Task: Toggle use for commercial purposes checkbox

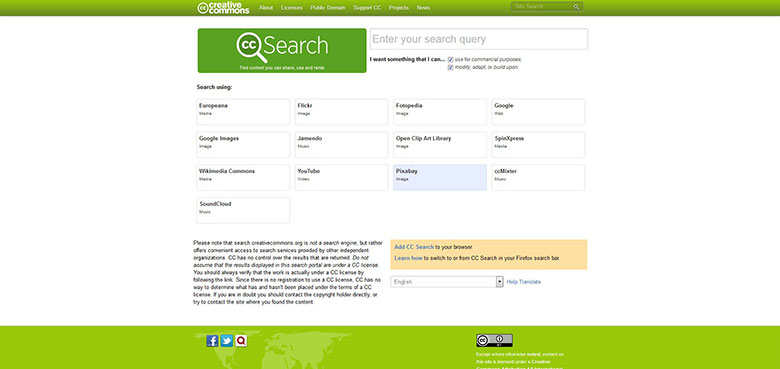Action: [x=451, y=59]
